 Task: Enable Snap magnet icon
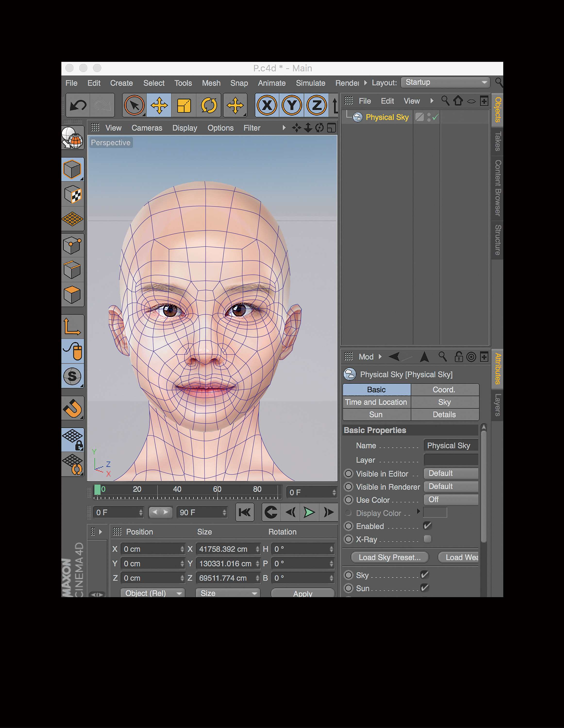click(x=72, y=408)
